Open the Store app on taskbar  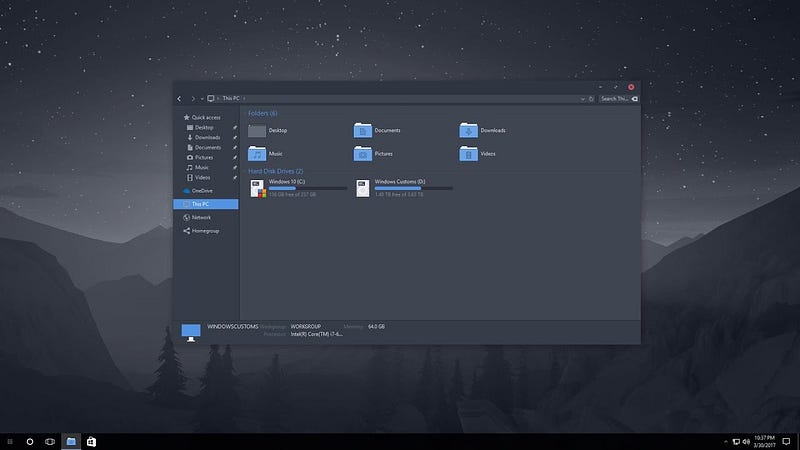[x=91, y=442]
